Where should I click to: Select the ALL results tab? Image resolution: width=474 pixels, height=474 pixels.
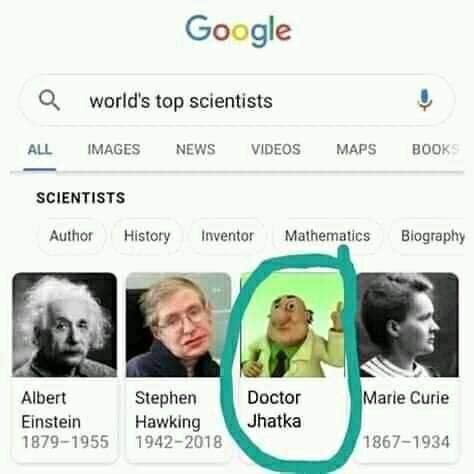(40, 149)
